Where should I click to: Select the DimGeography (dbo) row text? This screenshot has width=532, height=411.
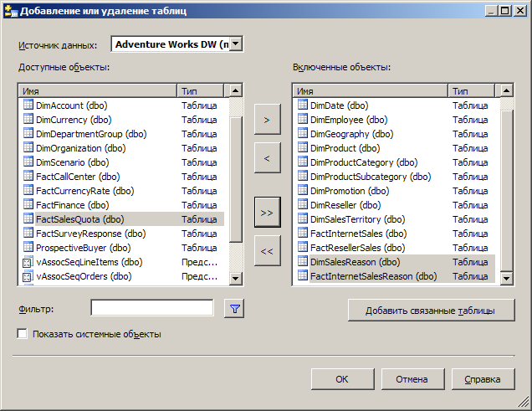(352, 134)
